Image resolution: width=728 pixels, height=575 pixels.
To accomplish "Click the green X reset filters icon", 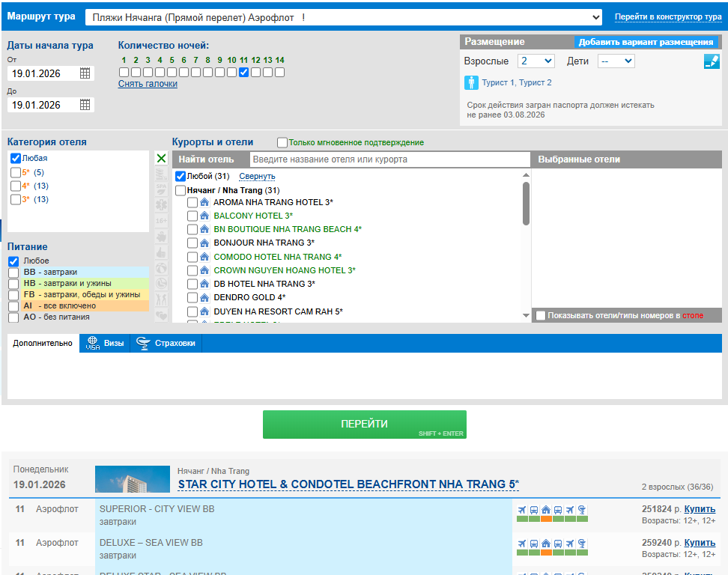I will pyautogui.click(x=161, y=159).
